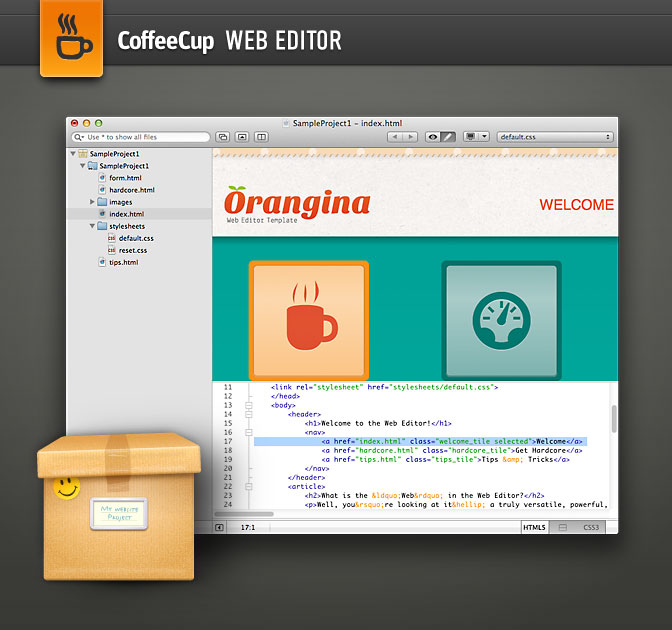This screenshot has width=672, height=630.
Task: Click the WELCOME heading in preview
Action: coord(576,205)
